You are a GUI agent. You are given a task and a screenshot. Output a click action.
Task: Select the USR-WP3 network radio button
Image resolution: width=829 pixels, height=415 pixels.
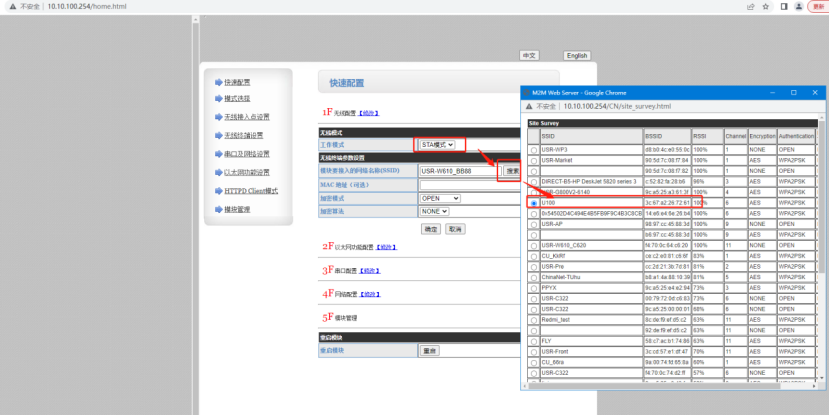pyautogui.click(x=533, y=149)
